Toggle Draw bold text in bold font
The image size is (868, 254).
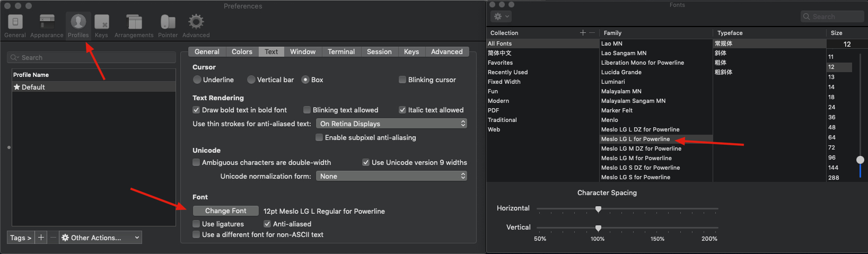(196, 110)
